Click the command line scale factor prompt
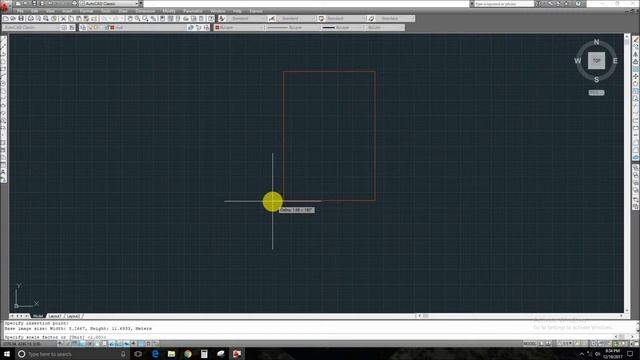Image resolution: width=640 pixels, height=360 pixels. (56, 337)
